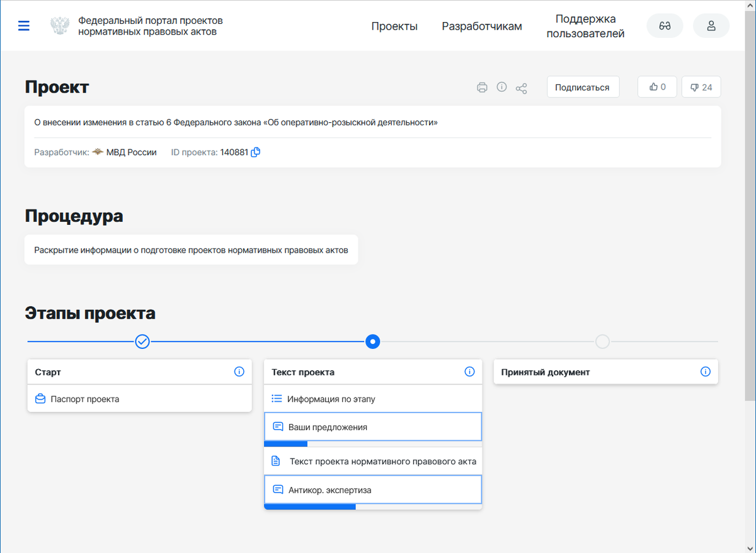The image size is (756, 553).
Task: Open the Разработчикам section
Action: tap(481, 26)
